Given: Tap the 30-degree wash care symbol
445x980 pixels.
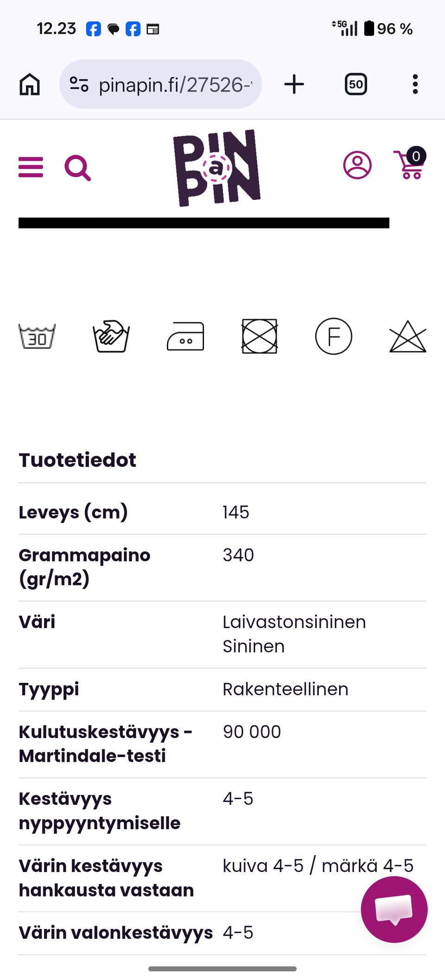Looking at the screenshot, I should [x=37, y=336].
